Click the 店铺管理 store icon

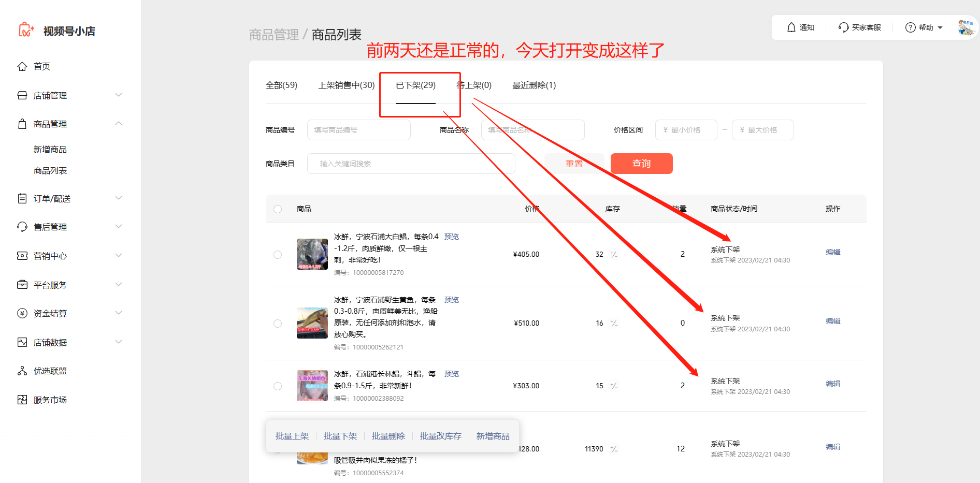[x=22, y=95]
